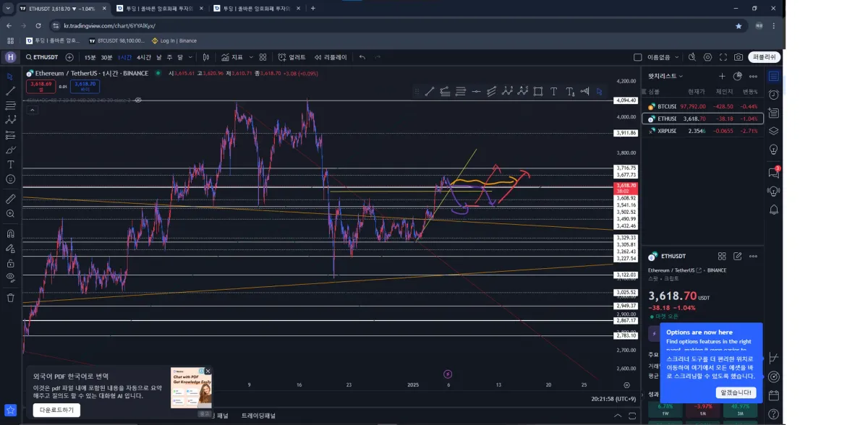Take a chart snapshot with camera icon
This screenshot has width=868, height=425.
pos(738,57)
